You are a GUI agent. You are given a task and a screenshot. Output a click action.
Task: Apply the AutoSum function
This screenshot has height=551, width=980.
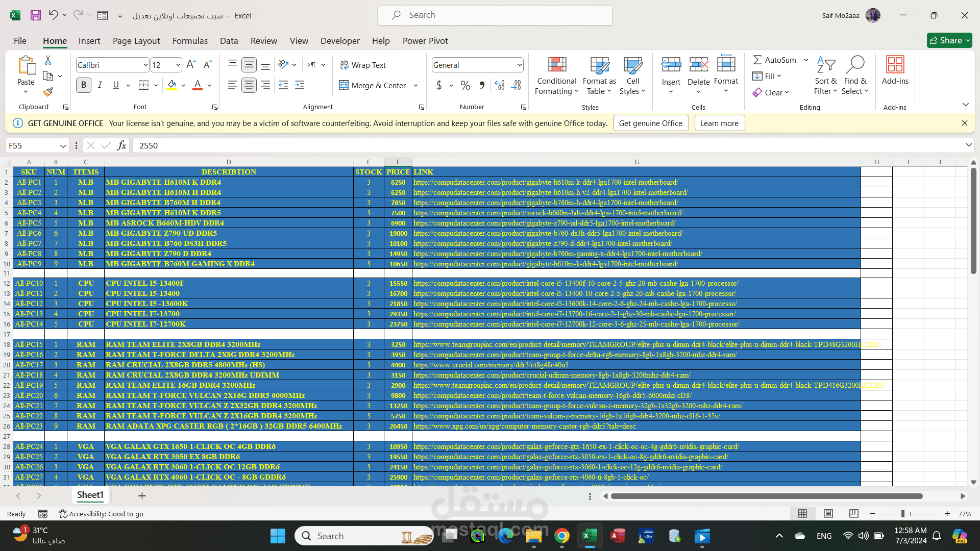click(775, 60)
